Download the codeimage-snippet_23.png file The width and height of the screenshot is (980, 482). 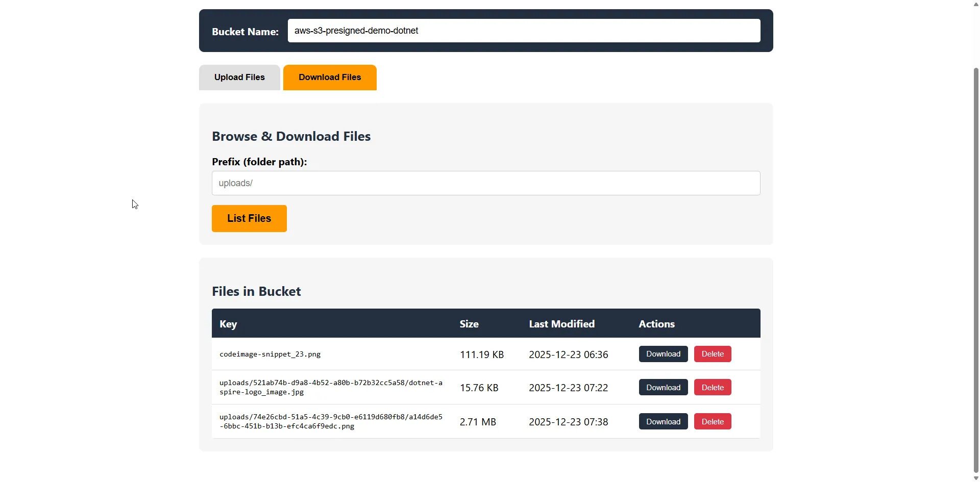coord(663,353)
